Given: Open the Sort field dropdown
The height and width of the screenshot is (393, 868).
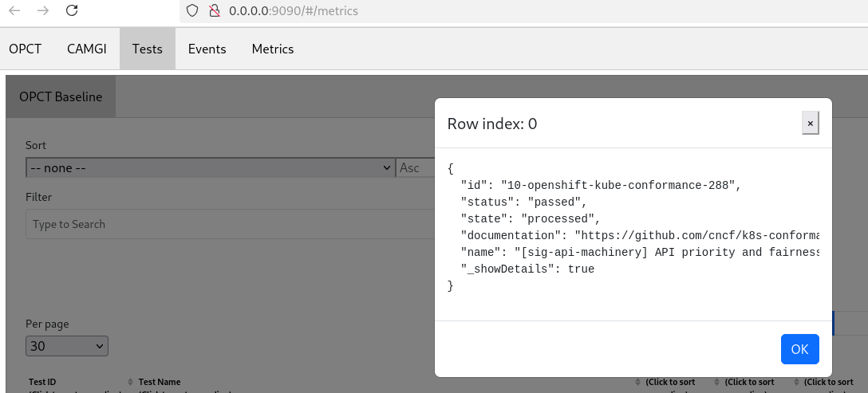Looking at the screenshot, I should tap(209, 168).
